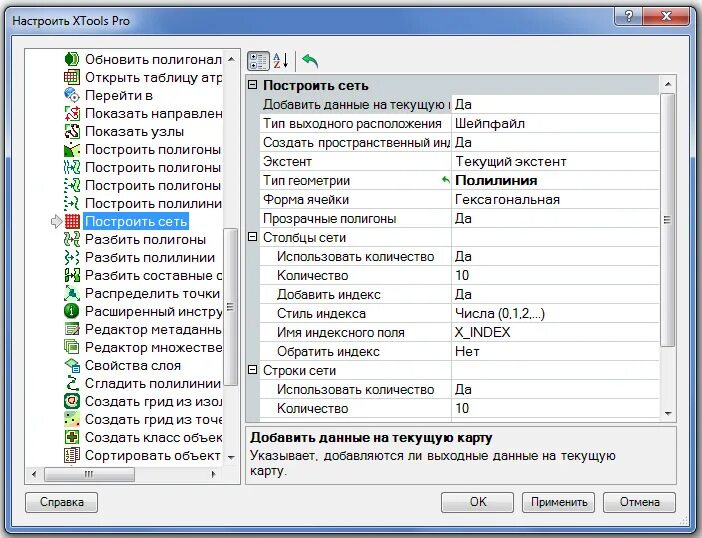This screenshot has width=702, height=538.
Task: Collapse the Столбцы сети group
Action: [x=253, y=237]
